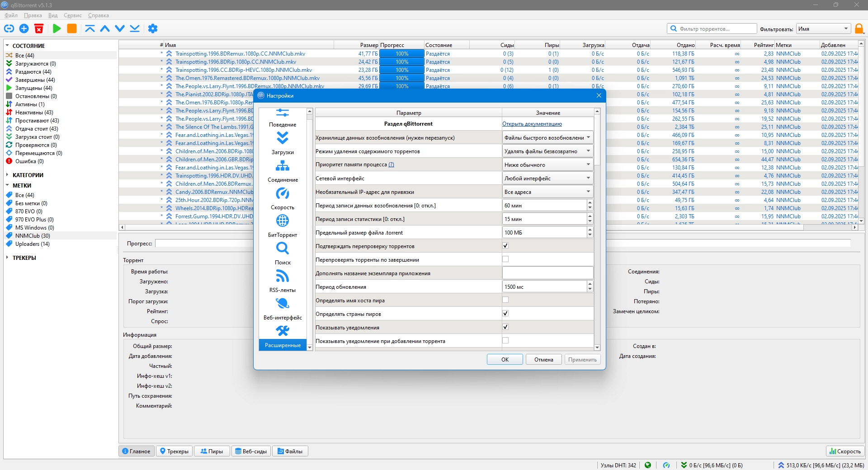Open Сетевой интерфейс dropdown

[547, 179]
